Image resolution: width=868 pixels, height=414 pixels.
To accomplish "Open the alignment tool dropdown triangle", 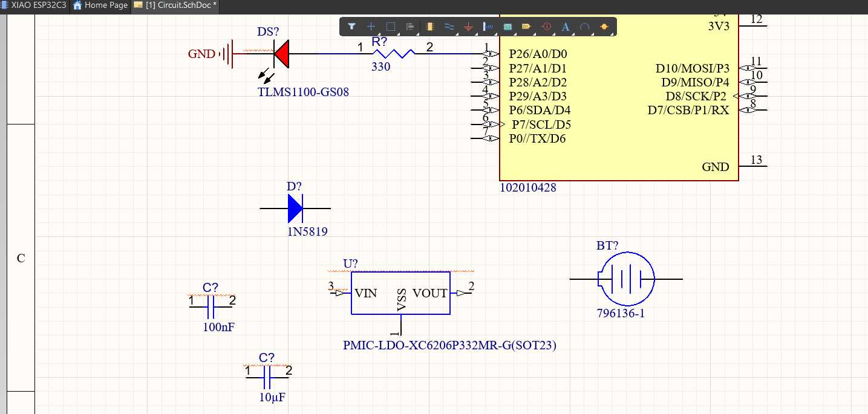I will click(x=417, y=33).
